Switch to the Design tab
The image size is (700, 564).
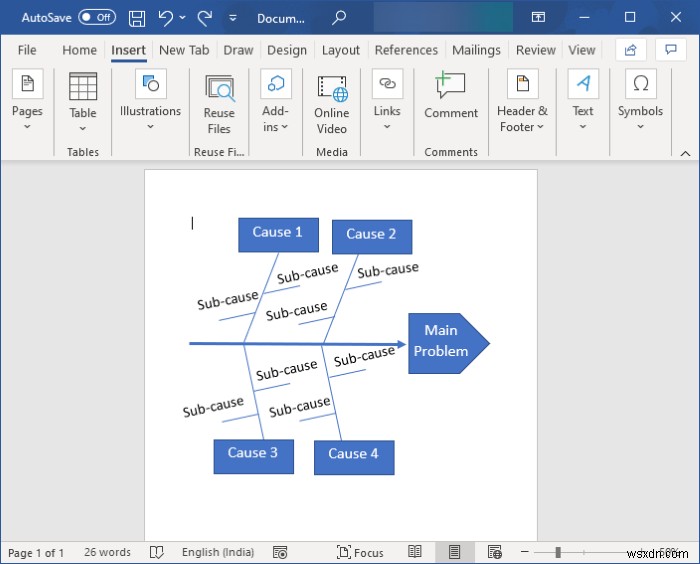pyautogui.click(x=287, y=50)
